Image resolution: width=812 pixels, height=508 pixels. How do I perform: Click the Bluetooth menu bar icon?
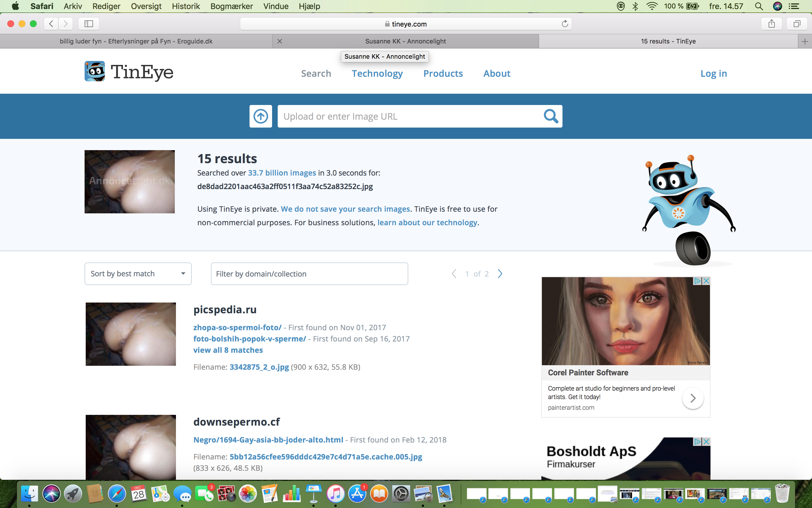pyautogui.click(x=635, y=6)
